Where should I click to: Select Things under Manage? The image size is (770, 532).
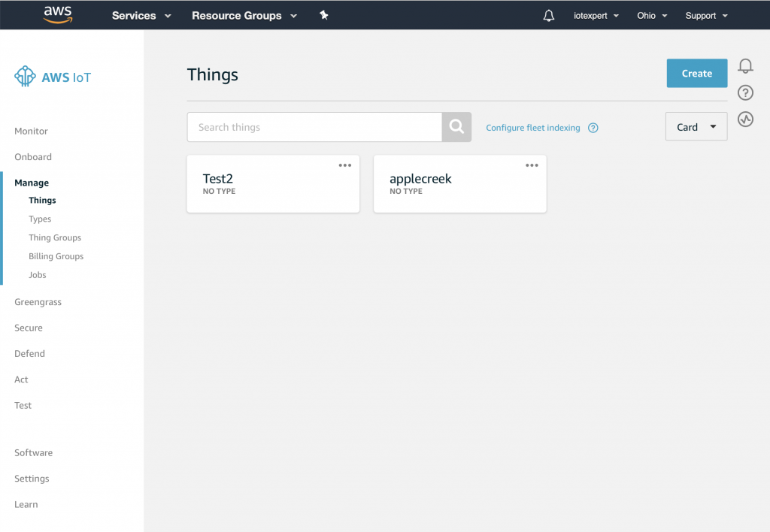(x=42, y=200)
